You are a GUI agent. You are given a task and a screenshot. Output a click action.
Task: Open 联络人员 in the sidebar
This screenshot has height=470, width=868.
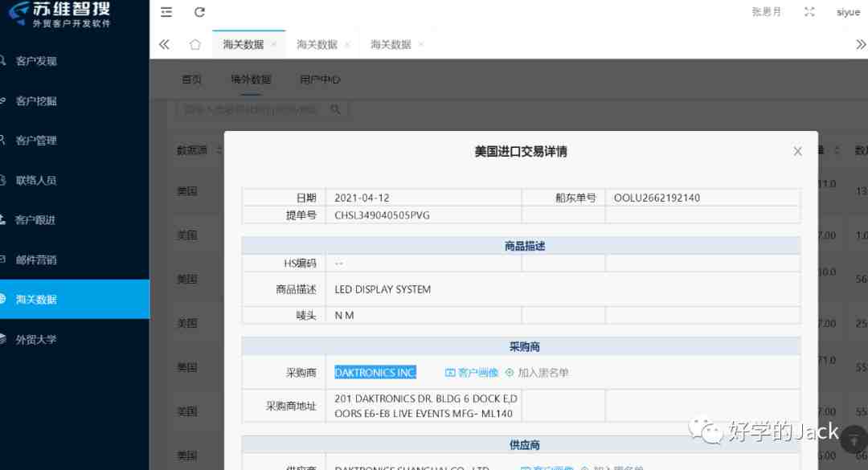[x=36, y=181]
